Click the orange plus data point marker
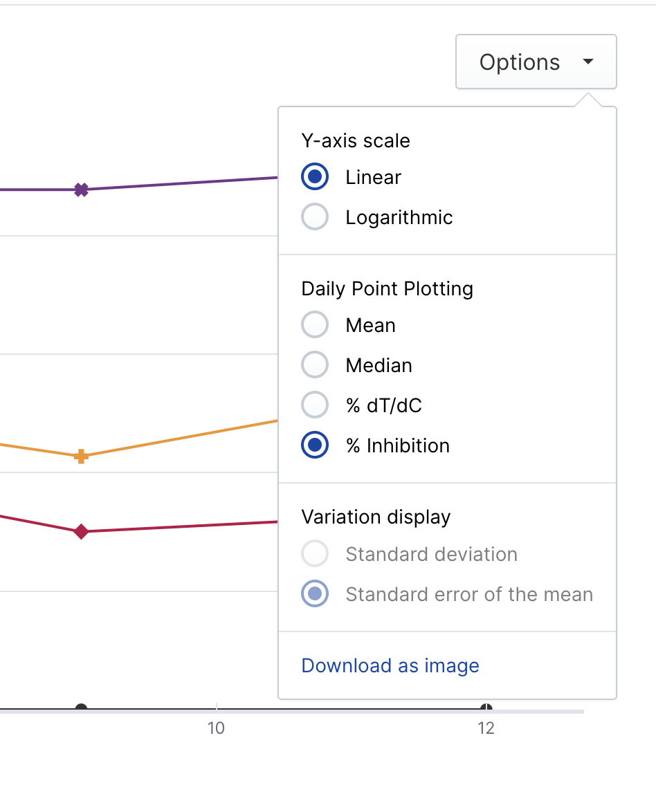This screenshot has width=656, height=812. pos(81,456)
